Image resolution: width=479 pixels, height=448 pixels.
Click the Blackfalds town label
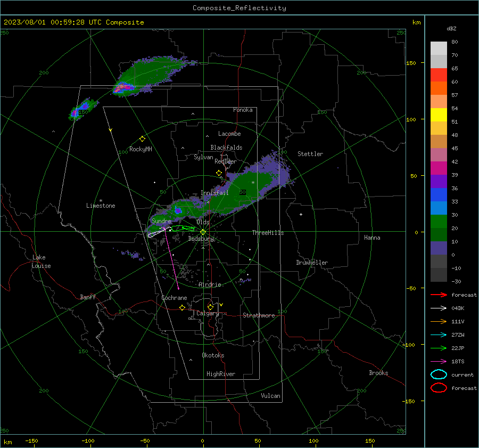point(226,148)
